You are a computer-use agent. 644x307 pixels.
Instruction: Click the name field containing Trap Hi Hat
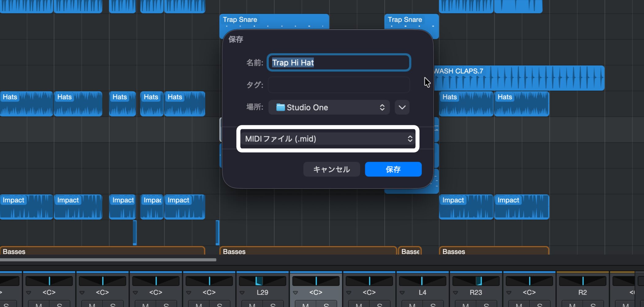339,63
